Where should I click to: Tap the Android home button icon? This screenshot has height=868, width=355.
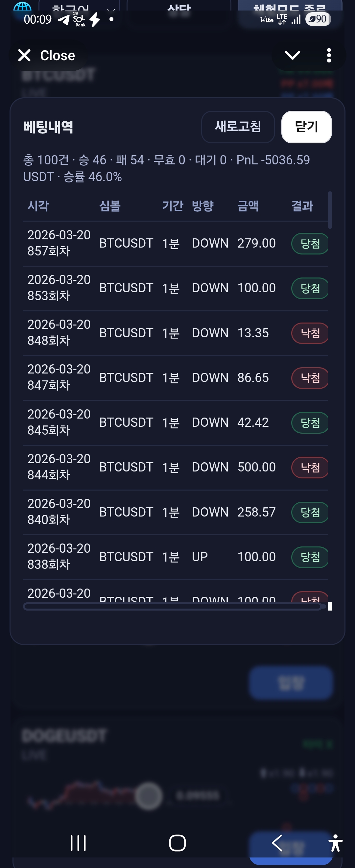177,843
